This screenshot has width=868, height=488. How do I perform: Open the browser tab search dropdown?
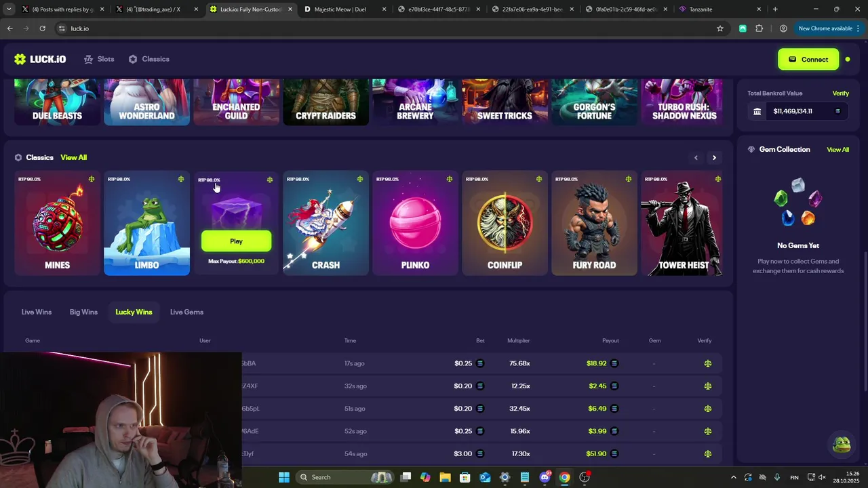9,9
